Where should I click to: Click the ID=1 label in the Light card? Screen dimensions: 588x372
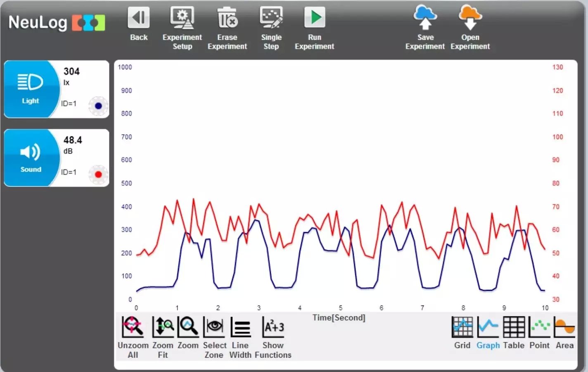[69, 103]
